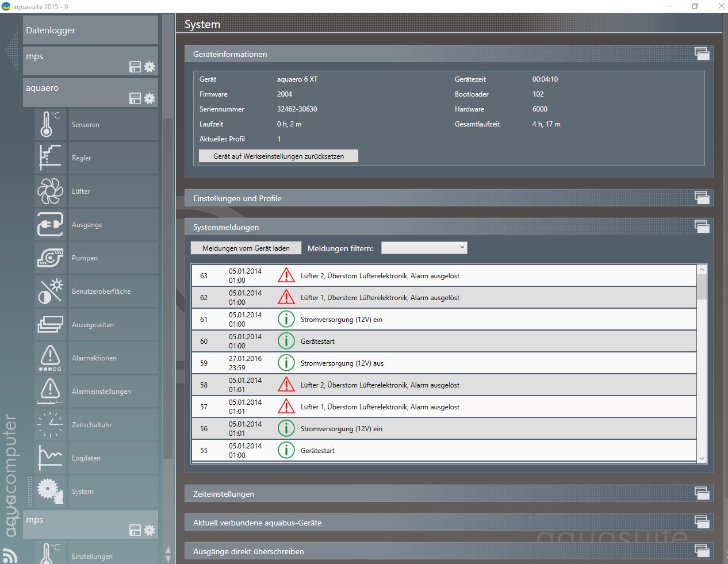The image size is (728, 564).
Task: Click the Ausgänge plug icon
Action: (50, 224)
